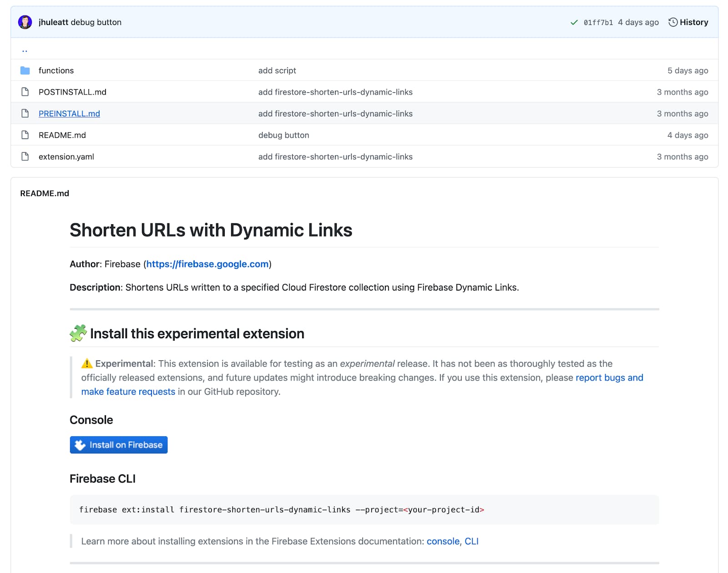Click the warning triangle emoji
This screenshot has height=573, width=728.
click(x=87, y=363)
